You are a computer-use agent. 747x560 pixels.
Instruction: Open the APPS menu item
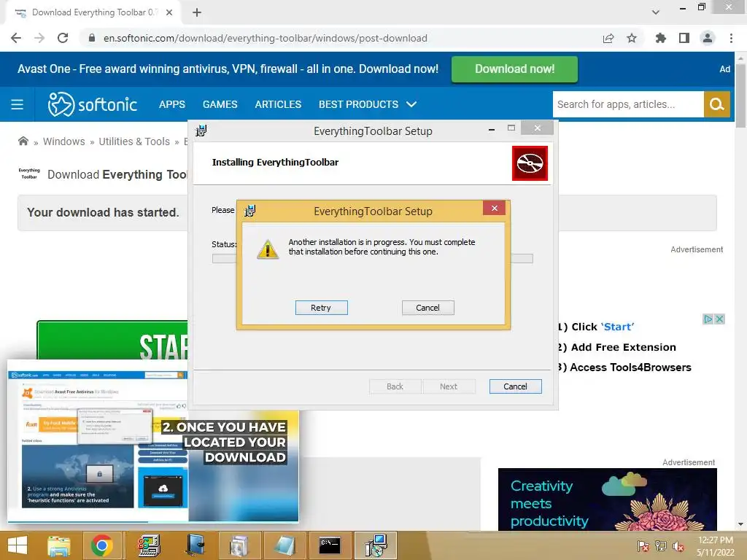172,104
